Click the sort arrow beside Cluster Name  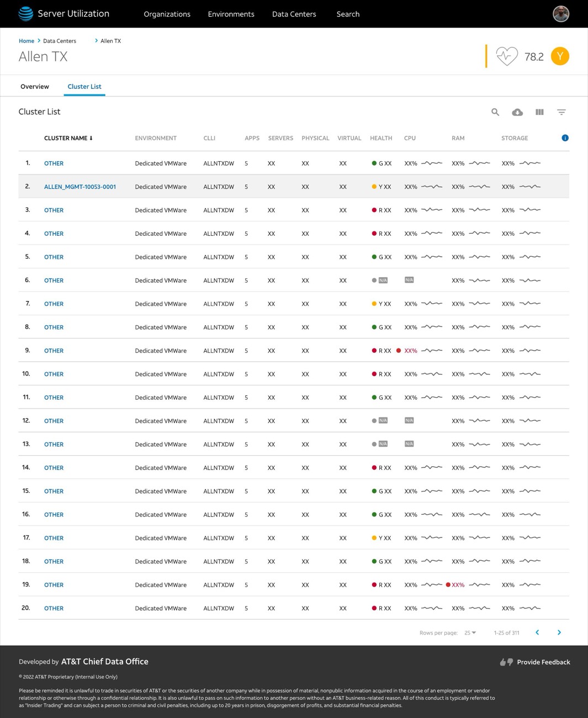(91, 138)
